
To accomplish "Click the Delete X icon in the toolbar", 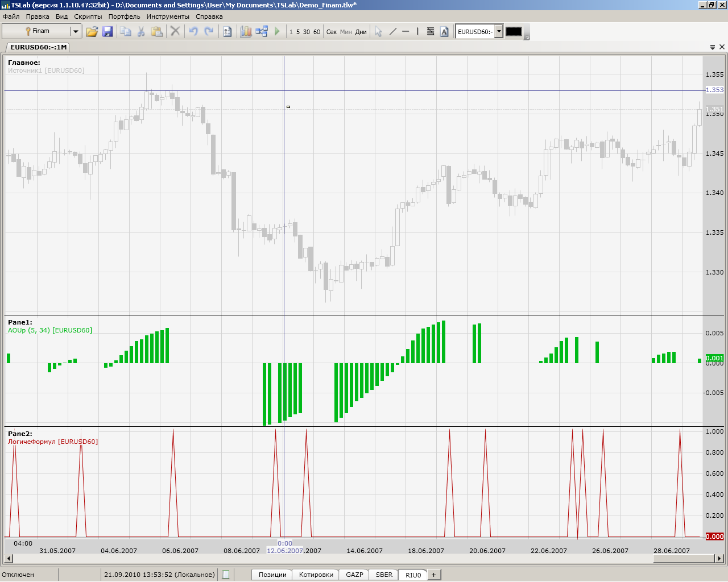I will click(175, 32).
